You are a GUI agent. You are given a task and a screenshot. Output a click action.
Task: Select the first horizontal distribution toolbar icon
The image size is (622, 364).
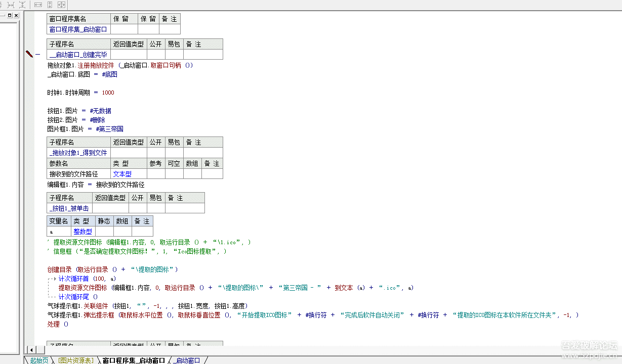tap(2, 5)
